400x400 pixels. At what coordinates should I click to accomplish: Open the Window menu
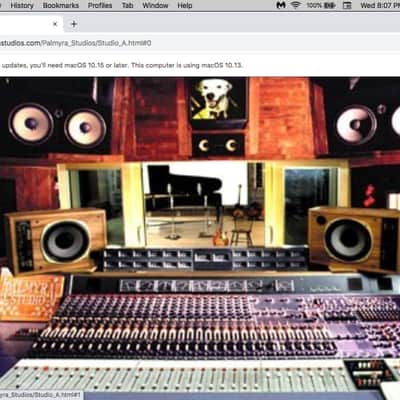pos(155,6)
